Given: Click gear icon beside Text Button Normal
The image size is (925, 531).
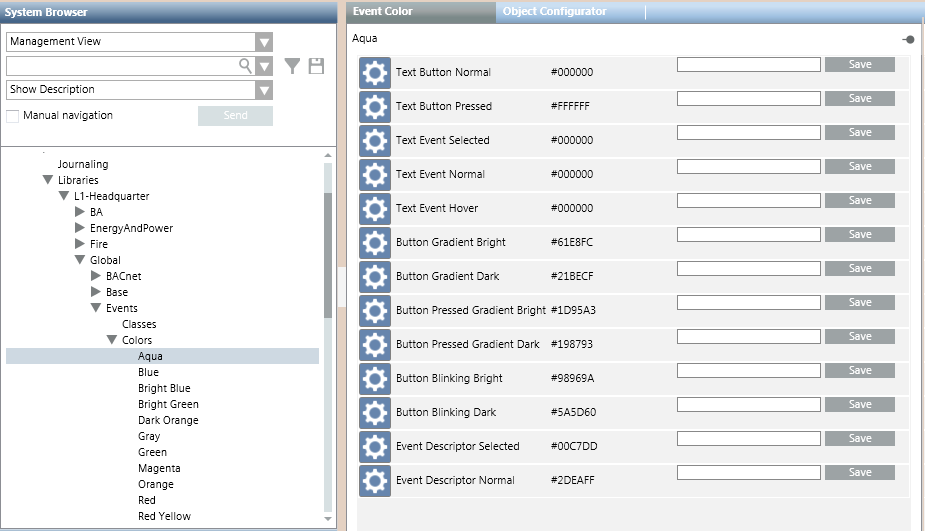Looking at the screenshot, I should click(374, 73).
